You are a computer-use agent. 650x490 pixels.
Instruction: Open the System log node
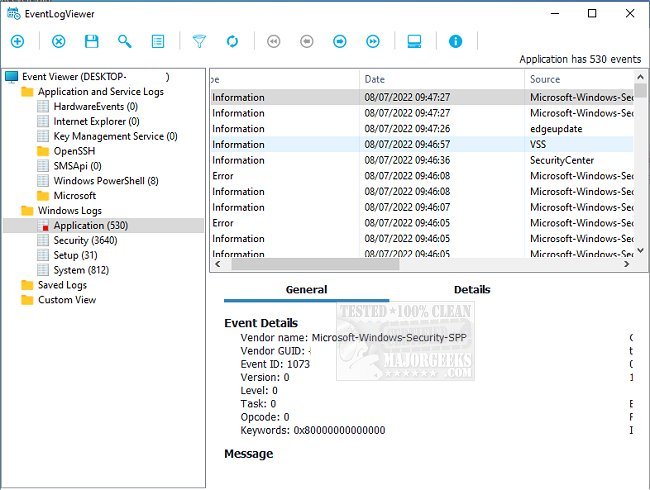point(83,270)
